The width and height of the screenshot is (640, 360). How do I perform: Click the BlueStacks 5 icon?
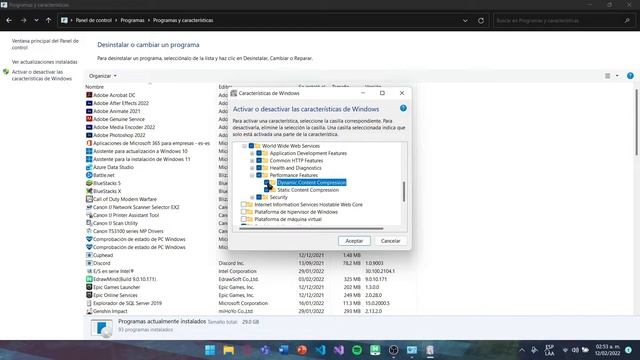89,183
